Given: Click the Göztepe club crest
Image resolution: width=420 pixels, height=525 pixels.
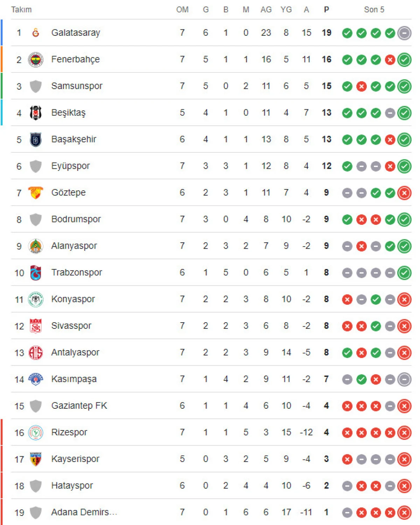Looking at the screenshot, I should [x=35, y=193].
